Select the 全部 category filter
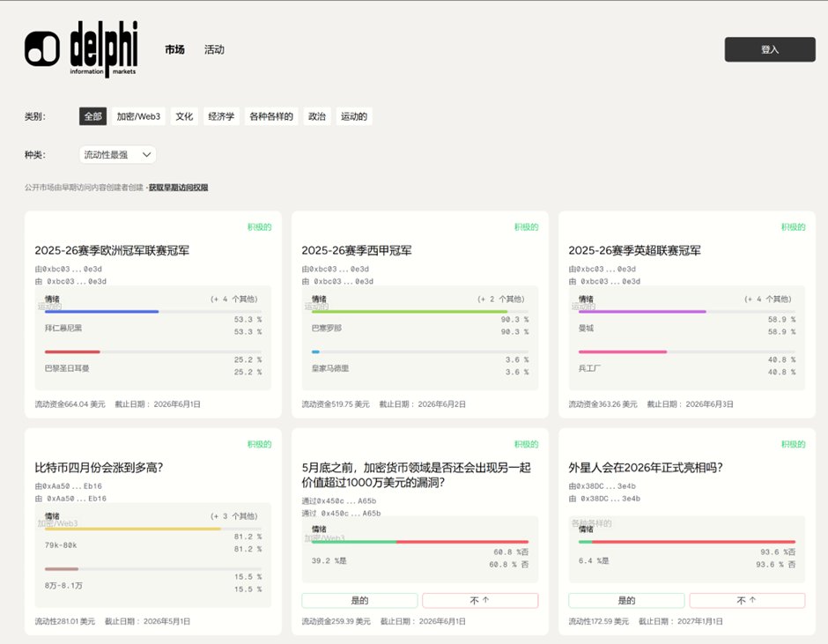The width and height of the screenshot is (828, 644). pos(92,116)
